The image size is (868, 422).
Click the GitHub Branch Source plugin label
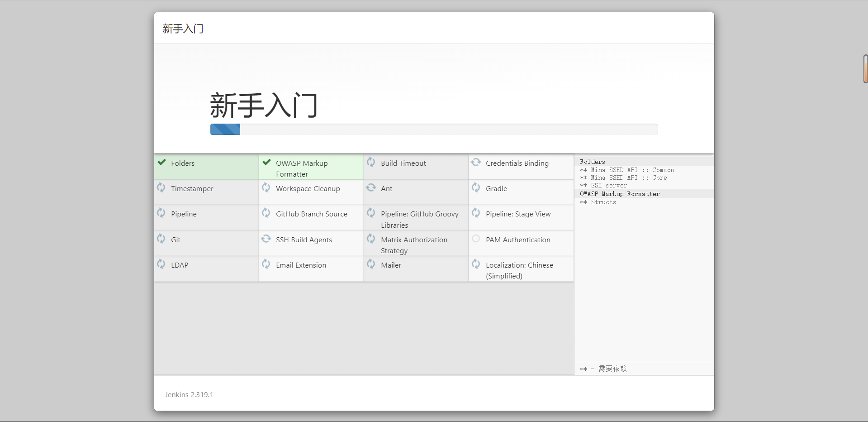311,214
